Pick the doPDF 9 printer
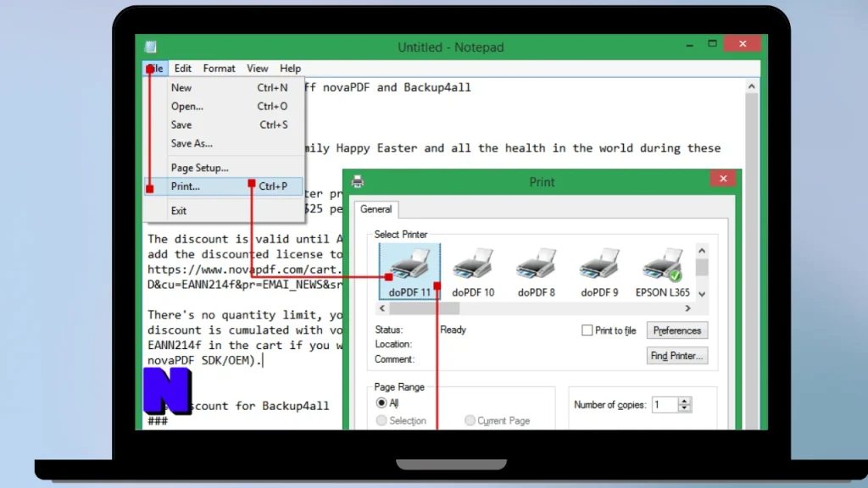 [x=599, y=272]
